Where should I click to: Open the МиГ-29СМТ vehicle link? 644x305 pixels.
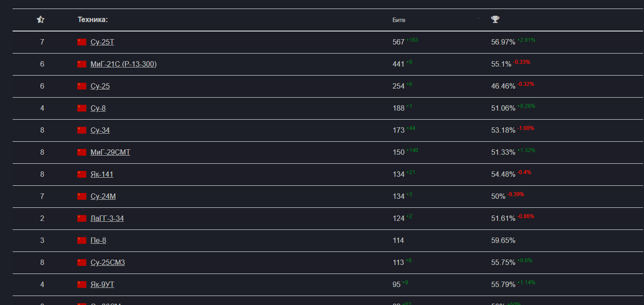point(110,152)
